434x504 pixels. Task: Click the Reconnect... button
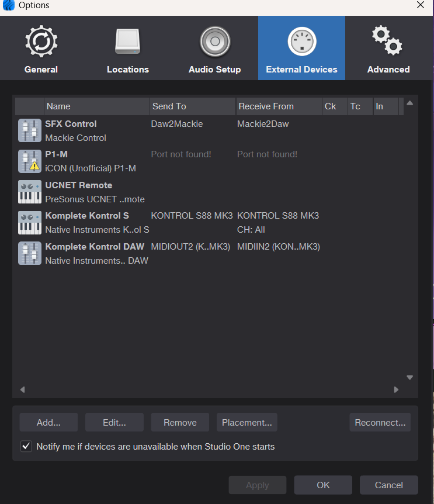click(380, 422)
